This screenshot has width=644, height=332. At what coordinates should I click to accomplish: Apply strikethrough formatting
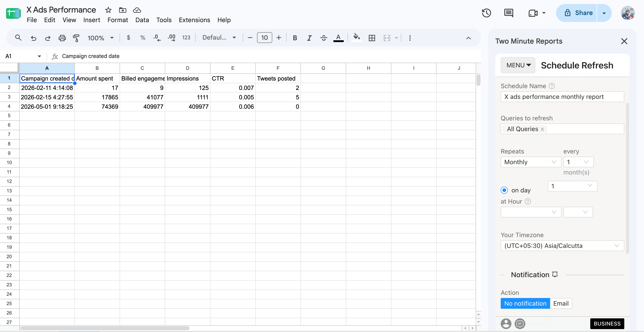point(324,38)
